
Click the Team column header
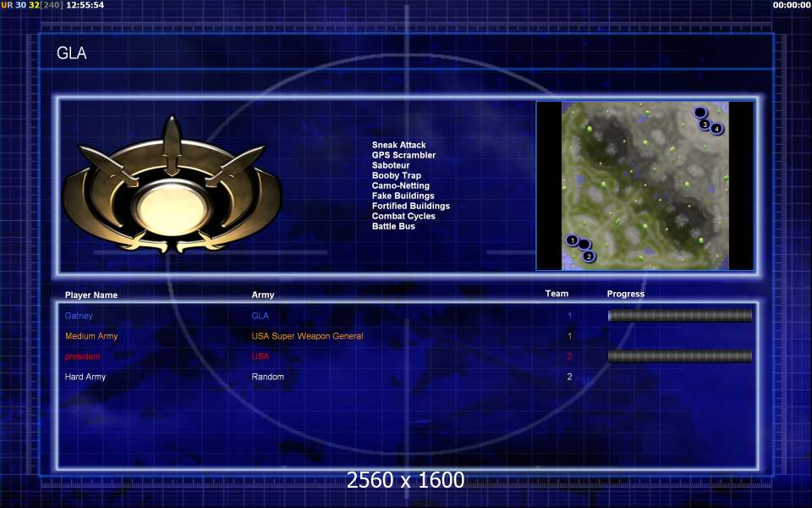(557, 294)
